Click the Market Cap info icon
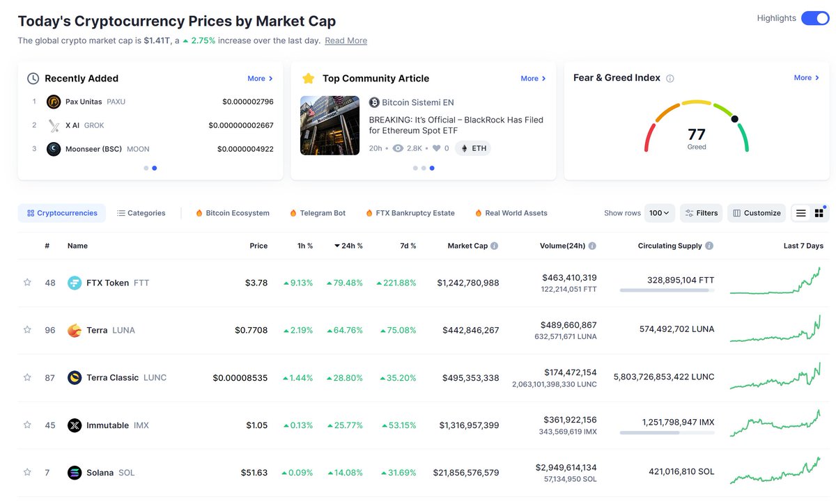Image resolution: width=836 pixels, height=504 pixels. pyautogui.click(x=495, y=246)
